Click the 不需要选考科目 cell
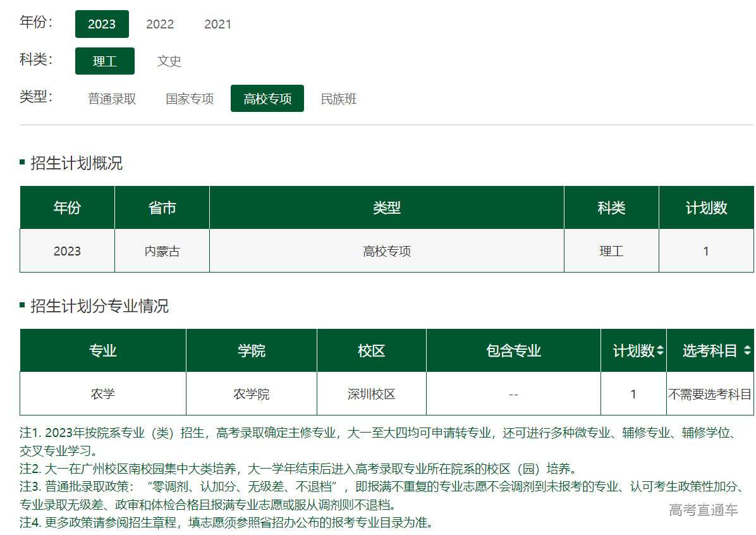The height and width of the screenshot is (535, 756). (710, 394)
